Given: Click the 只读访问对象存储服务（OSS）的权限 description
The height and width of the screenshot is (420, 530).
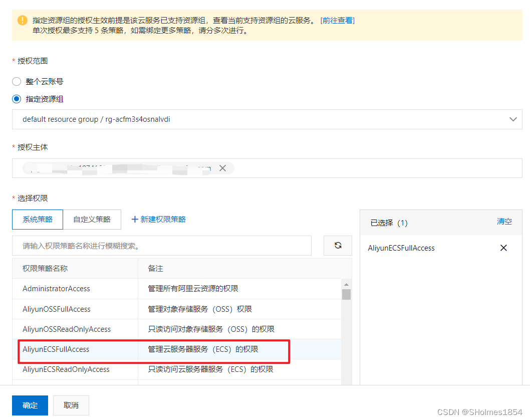Looking at the screenshot, I should pyautogui.click(x=211, y=329).
